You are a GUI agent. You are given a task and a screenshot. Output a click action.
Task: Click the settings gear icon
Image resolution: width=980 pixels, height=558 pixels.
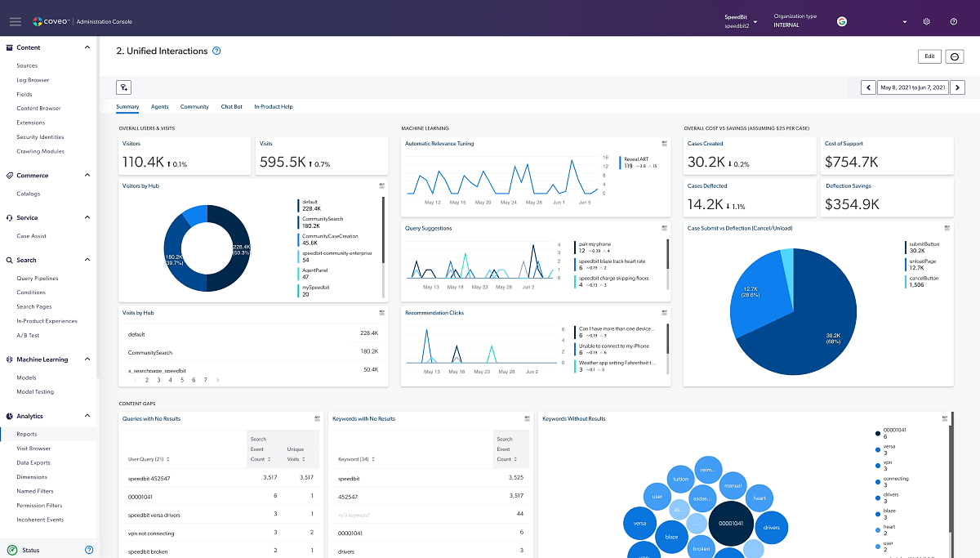(927, 21)
